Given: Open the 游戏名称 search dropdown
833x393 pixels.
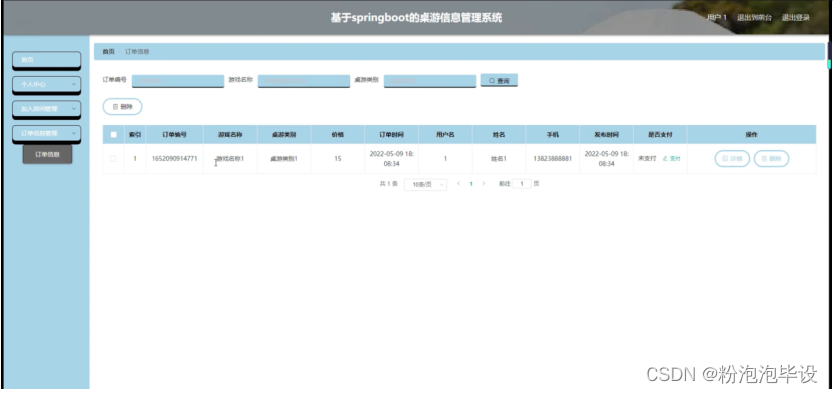Looking at the screenshot, I should (x=303, y=80).
